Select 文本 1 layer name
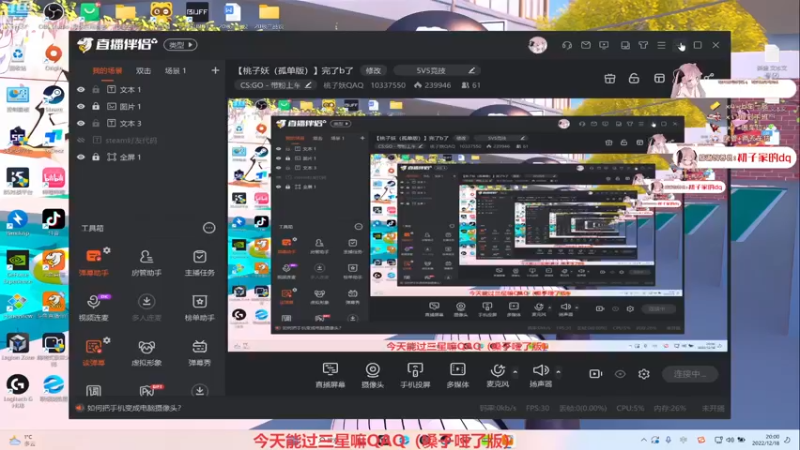Viewport: 800px width, 450px height. click(130, 89)
